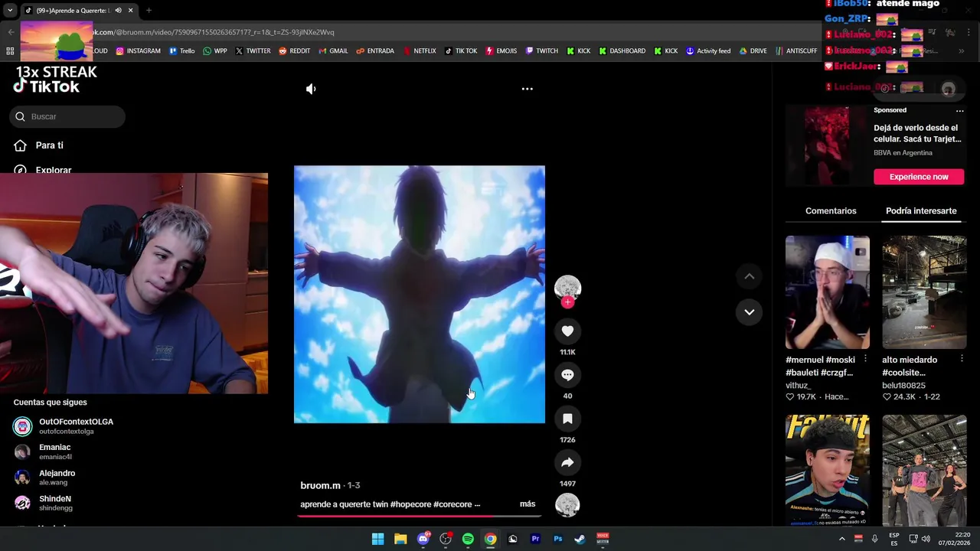Open Trello bookmark
Viewport: 980px width, 551px height.
(181, 51)
